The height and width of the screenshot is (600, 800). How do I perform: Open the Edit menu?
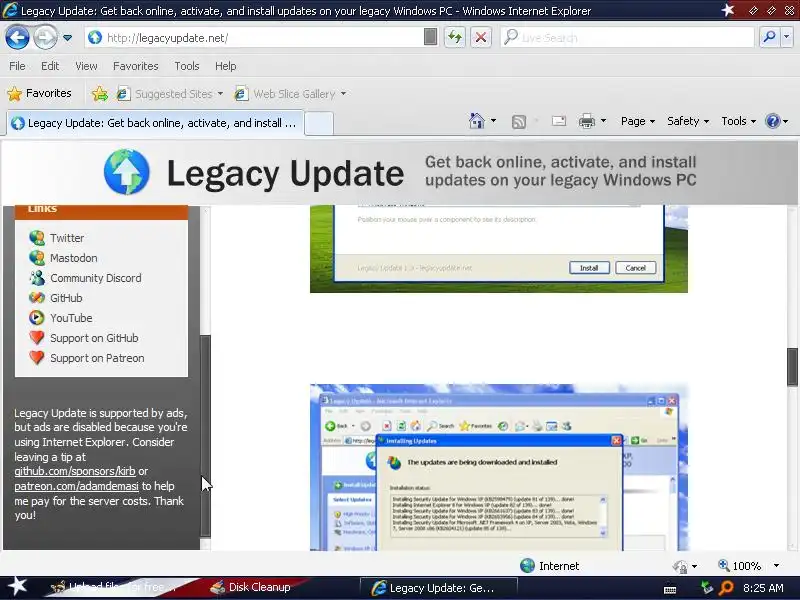[49, 66]
